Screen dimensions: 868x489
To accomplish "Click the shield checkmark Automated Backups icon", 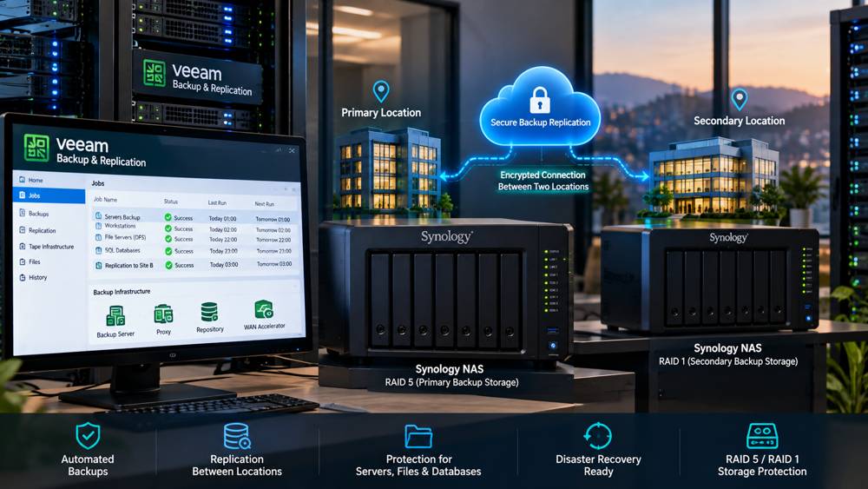I will (x=88, y=436).
